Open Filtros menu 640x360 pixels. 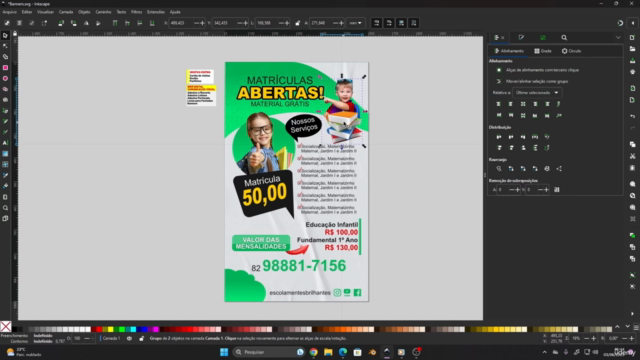(136, 12)
